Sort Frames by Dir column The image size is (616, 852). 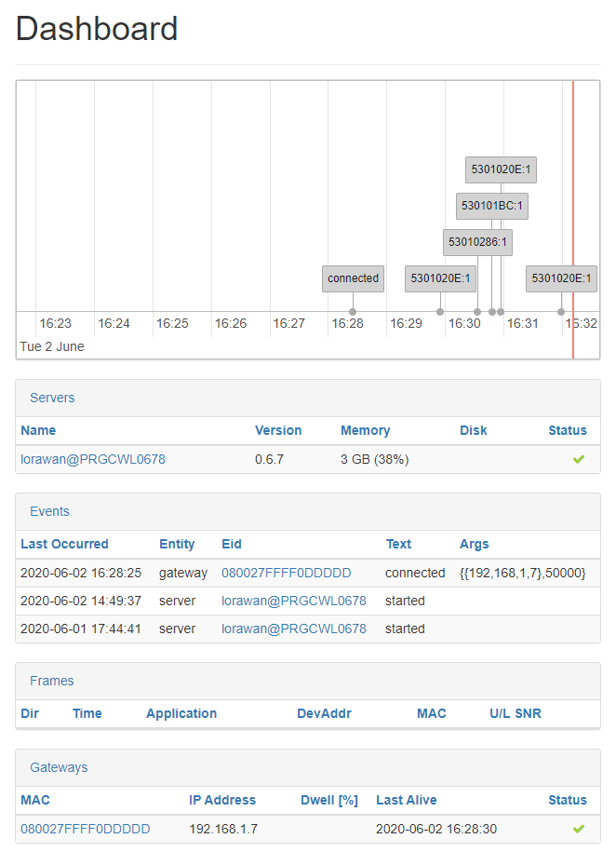click(x=30, y=714)
